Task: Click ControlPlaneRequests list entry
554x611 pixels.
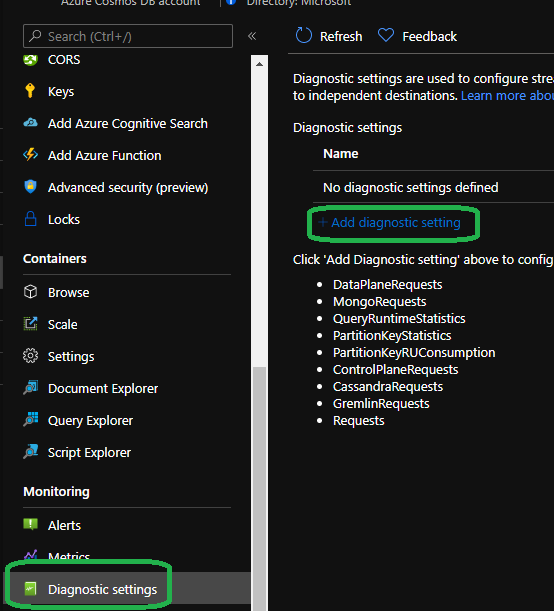Action: [395, 369]
